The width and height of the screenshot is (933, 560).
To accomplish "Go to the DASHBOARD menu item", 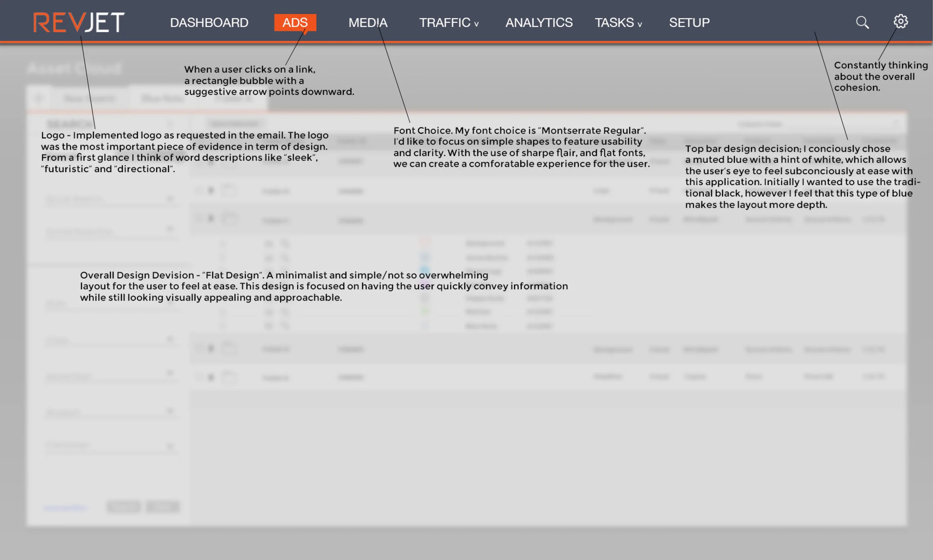I will pos(209,23).
